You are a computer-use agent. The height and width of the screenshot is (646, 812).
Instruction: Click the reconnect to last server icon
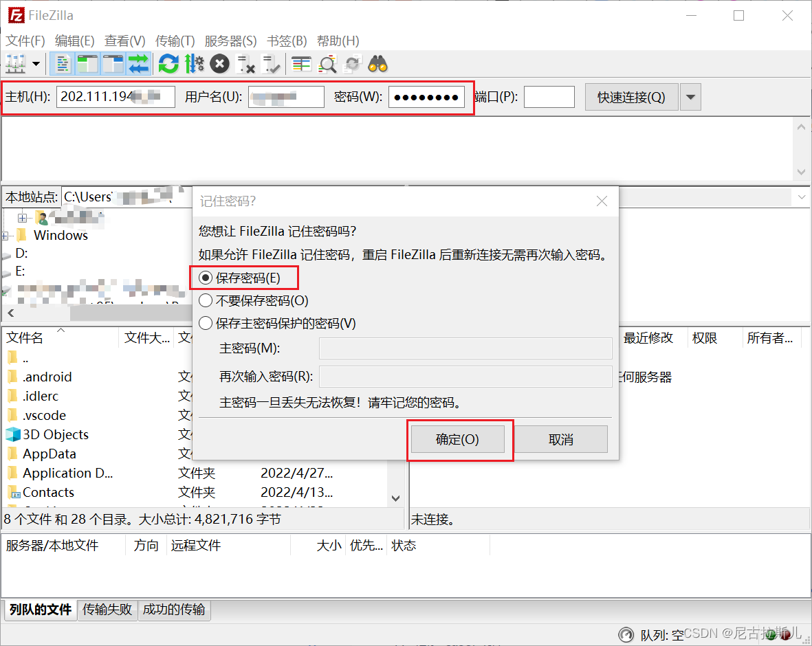[x=271, y=64]
